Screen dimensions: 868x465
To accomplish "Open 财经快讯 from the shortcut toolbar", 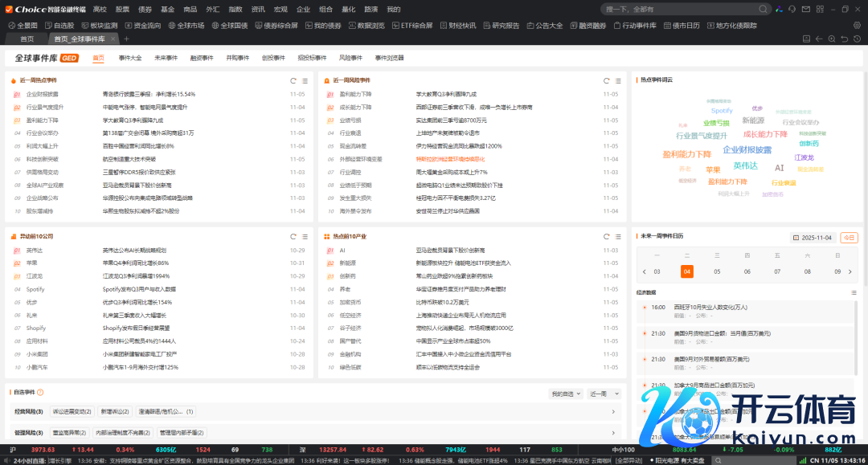I will pyautogui.click(x=461, y=26).
